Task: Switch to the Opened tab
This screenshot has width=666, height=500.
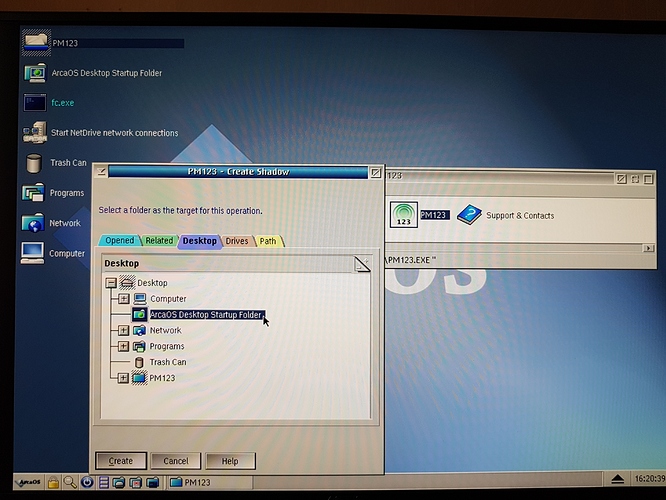Action: click(119, 240)
